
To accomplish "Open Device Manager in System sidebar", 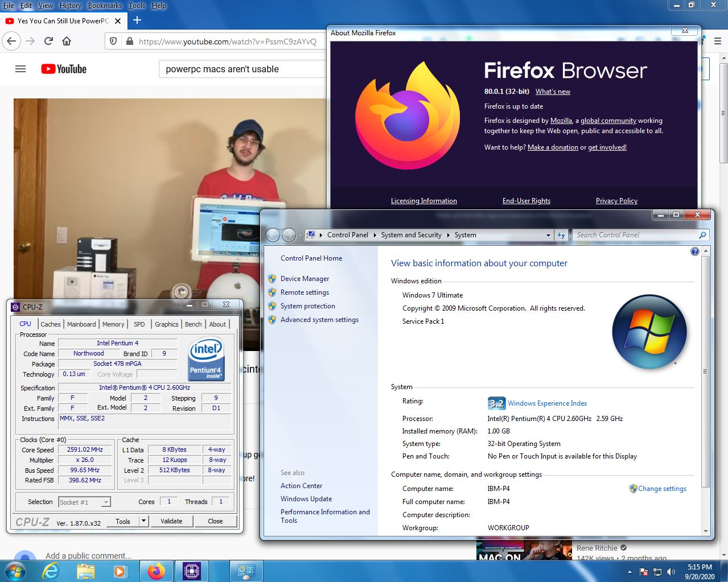I will click(x=305, y=279).
